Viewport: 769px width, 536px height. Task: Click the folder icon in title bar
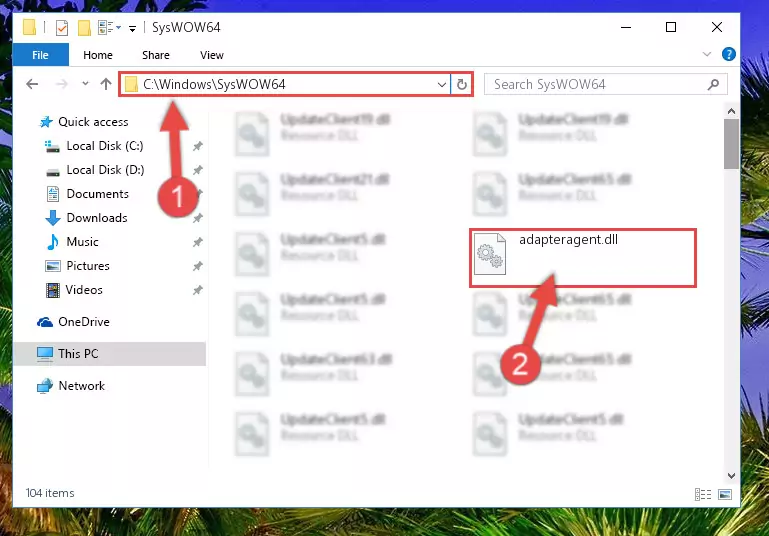coord(29,27)
